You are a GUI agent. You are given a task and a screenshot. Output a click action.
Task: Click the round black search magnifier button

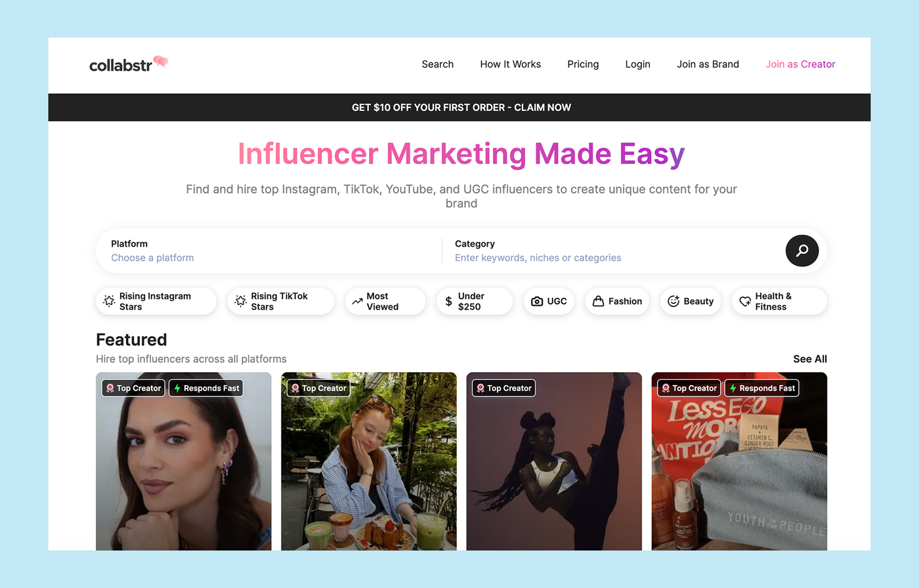tap(801, 251)
